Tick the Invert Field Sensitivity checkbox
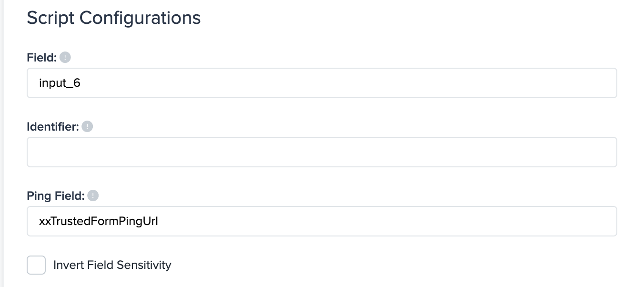This screenshot has height=287, width=644. (36, 265)
